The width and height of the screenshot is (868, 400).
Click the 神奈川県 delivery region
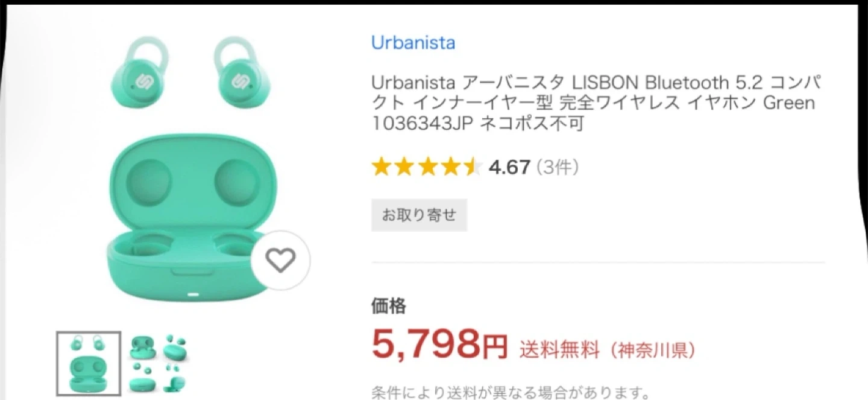click(653, 349)
